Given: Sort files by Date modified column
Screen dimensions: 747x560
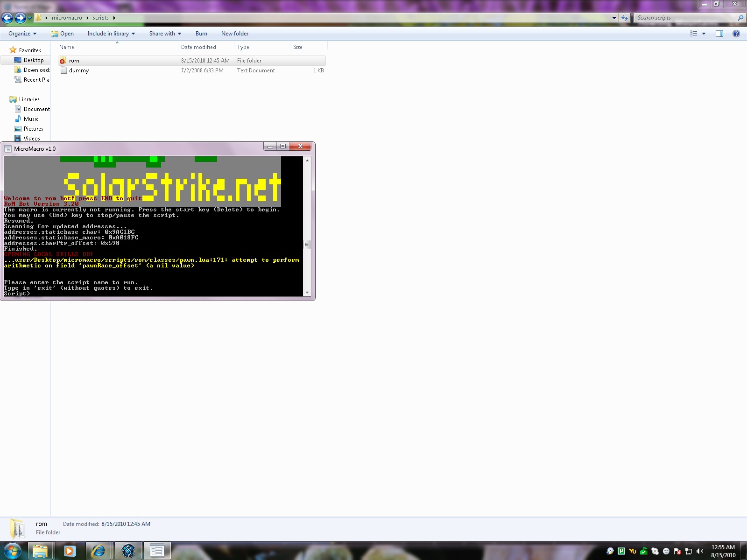Looking at the screenshot, I should pos(198,47).
